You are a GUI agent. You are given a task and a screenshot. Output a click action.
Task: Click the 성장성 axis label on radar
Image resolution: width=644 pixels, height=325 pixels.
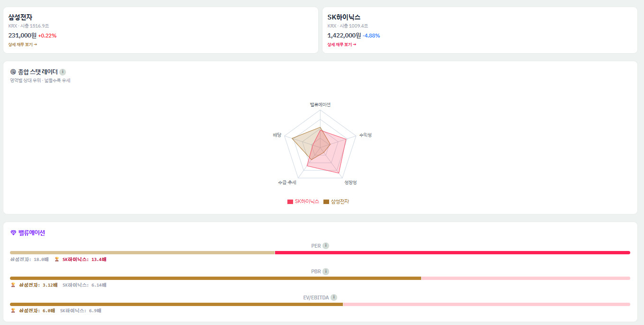tap(350, 183)
